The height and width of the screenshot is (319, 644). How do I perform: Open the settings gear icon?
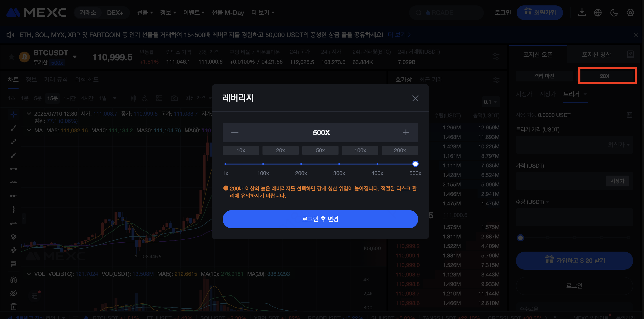tap(630, 12)
